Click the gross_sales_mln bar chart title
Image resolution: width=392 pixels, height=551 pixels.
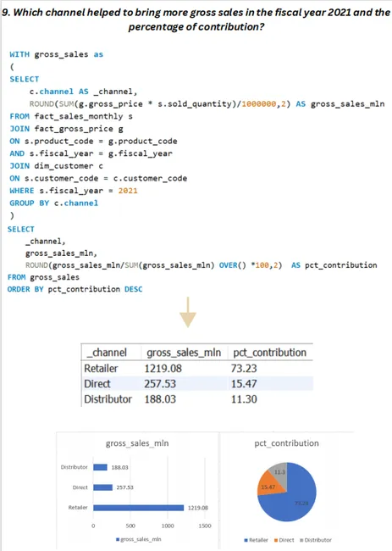(x=137, y=443)
